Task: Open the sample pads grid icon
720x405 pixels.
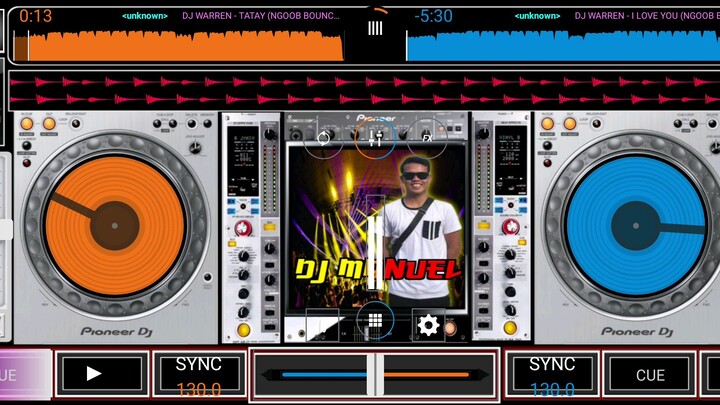Action: point(375,321)
